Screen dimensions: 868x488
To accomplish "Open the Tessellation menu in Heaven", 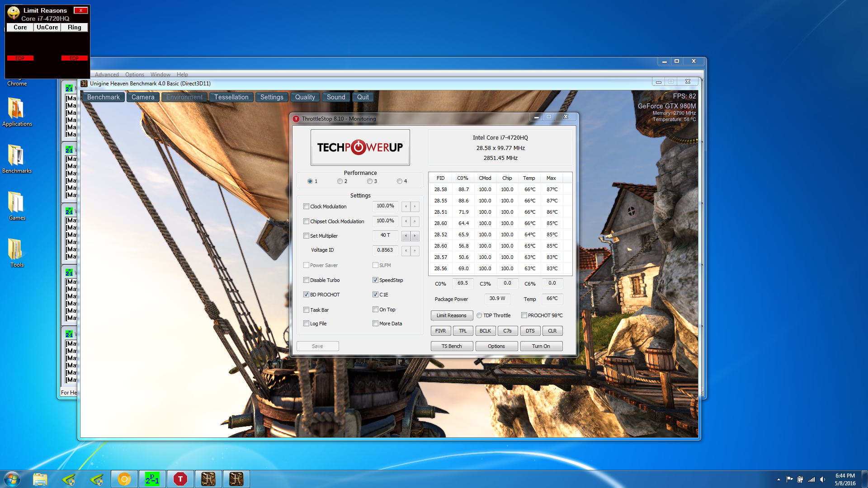I will pos(231,97).
